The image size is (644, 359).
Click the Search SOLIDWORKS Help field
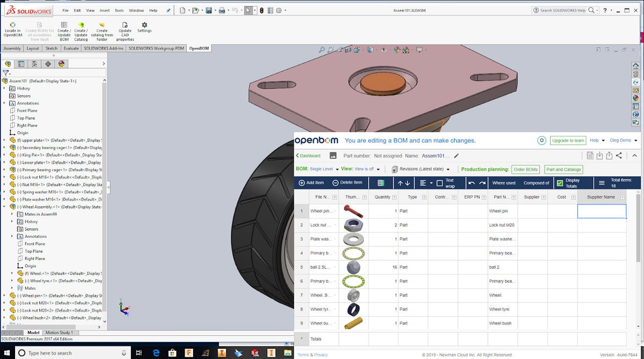coord(562,10)
